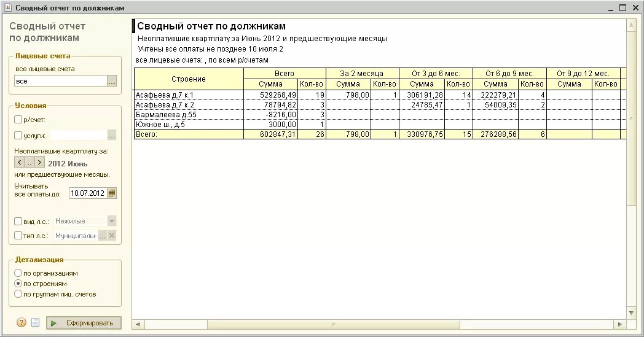This screenshot has width=644, height=337.
Task: Clear the тип л.с. field with X
Action: tap(112, 236)
